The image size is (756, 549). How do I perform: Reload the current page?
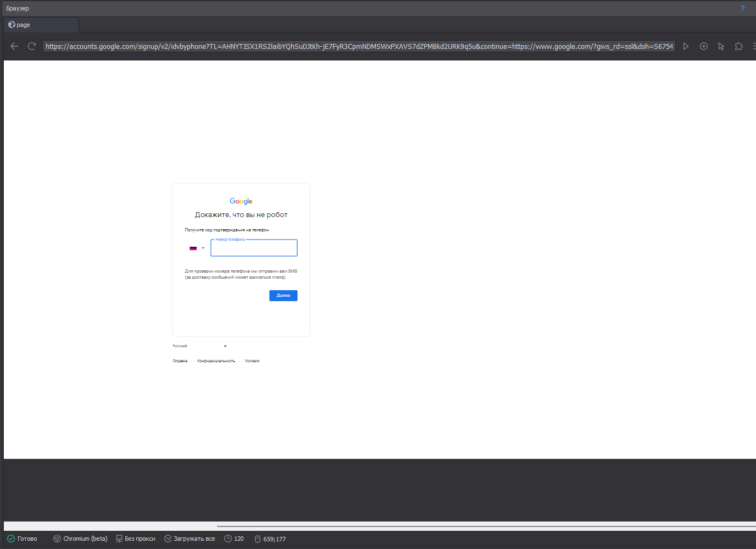32,46
